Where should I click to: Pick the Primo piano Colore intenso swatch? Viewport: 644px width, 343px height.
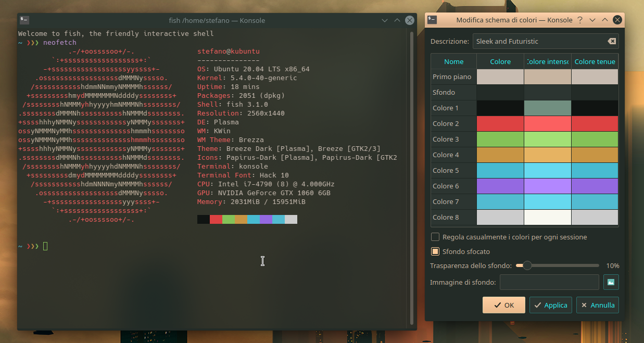tap(548, 77)
